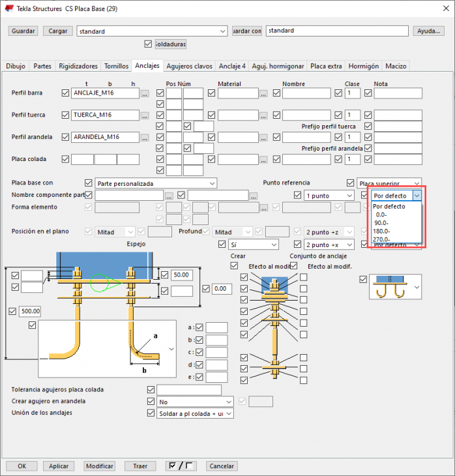This screenshot has width=455, height=476.
Task: Switch to the Rigidizadores tab
Action: click(x=78, y=66)
